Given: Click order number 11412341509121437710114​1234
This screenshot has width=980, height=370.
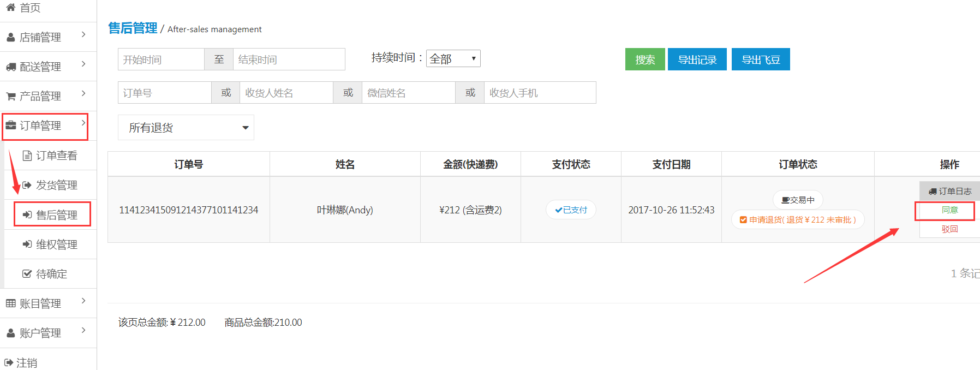Looking at the screenshot, I should (x=189, y=210).
